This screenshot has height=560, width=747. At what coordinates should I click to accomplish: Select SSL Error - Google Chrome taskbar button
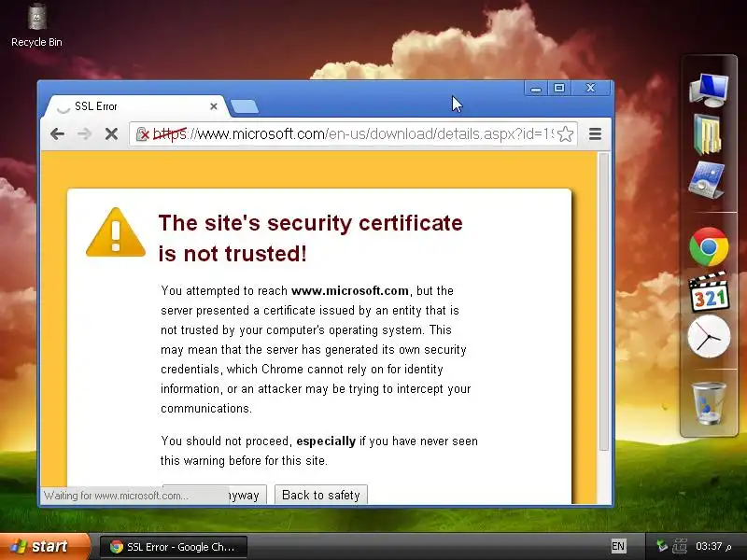point(174,547)
